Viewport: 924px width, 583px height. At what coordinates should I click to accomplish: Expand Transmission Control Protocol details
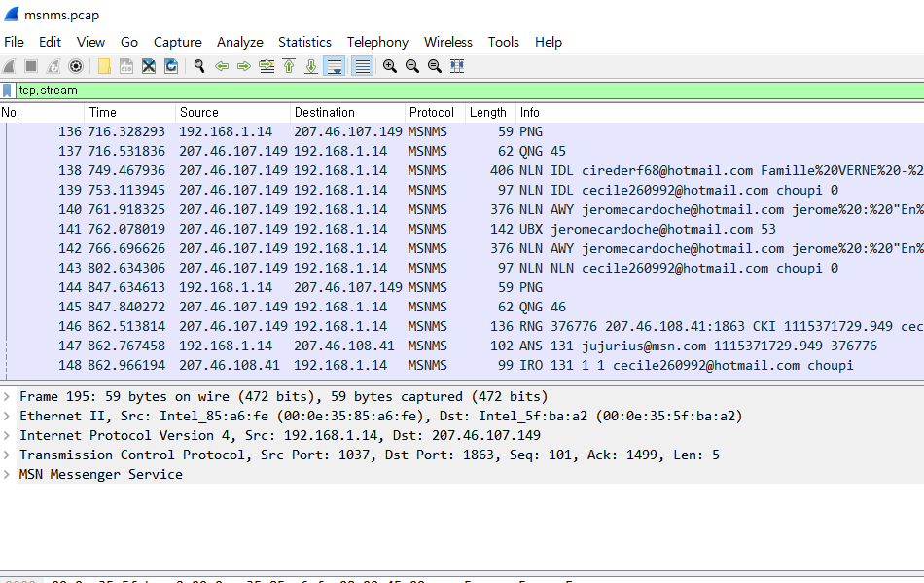[x=7, y=455]
